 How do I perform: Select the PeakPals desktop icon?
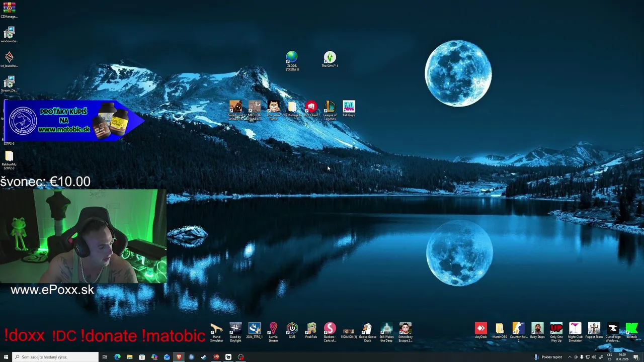(x=311, y=331)
